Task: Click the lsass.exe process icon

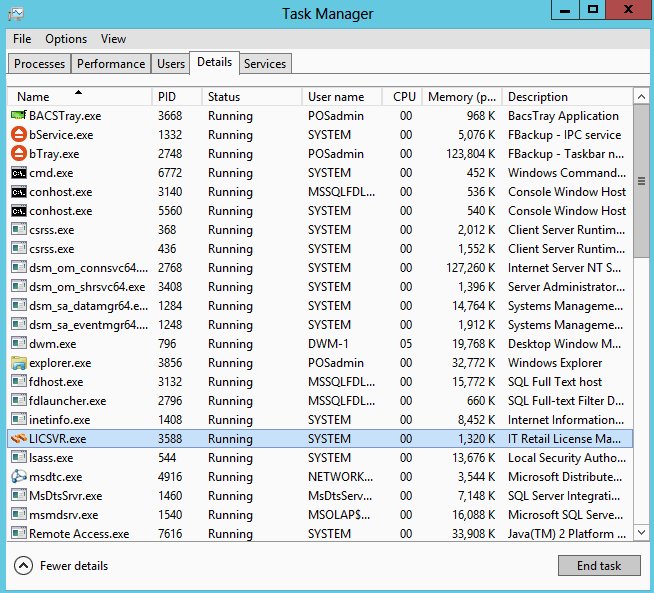Action: click(19, 457)
